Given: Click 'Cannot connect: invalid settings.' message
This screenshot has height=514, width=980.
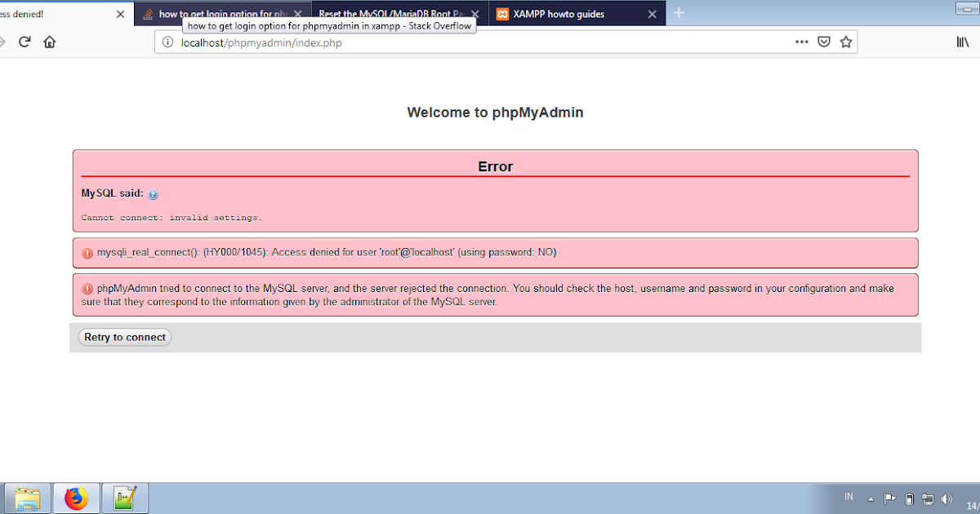Looking at the screenshot, I should pos(171,218).
